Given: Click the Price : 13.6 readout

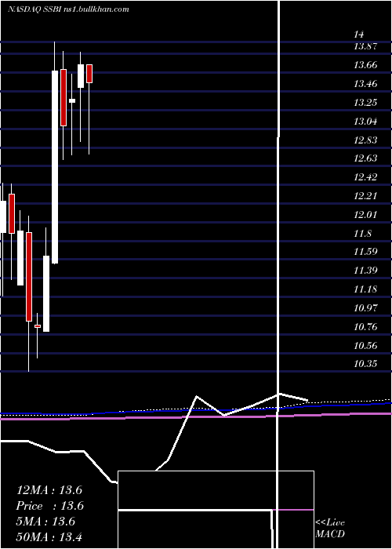Looking at the screenshot, I should pyautogui.click(x=50, y=506).
